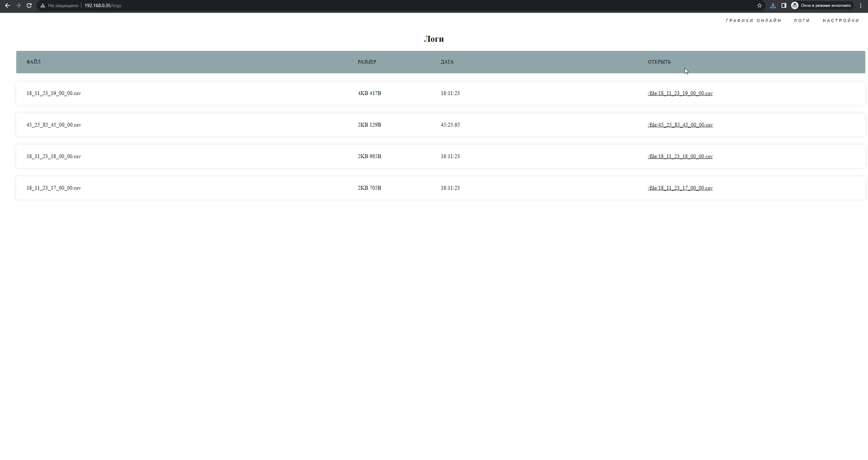This screenshot has height=460, width=868.
Task: Click the ФАЙЛ column header
Action: tap(33, 62)
